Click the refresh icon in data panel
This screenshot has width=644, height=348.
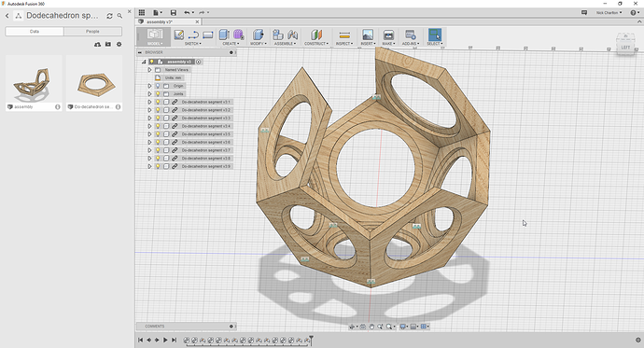pos(109,16)
